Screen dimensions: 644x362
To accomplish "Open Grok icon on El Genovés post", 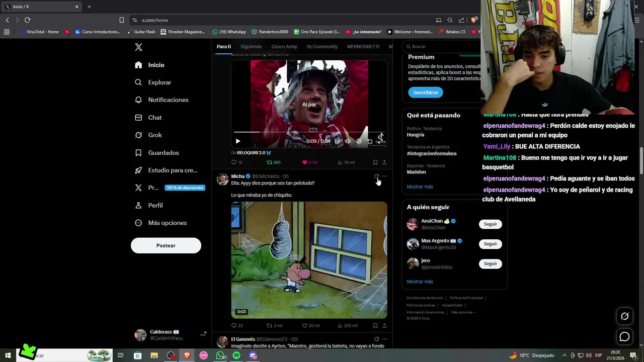I will point(376,339).
